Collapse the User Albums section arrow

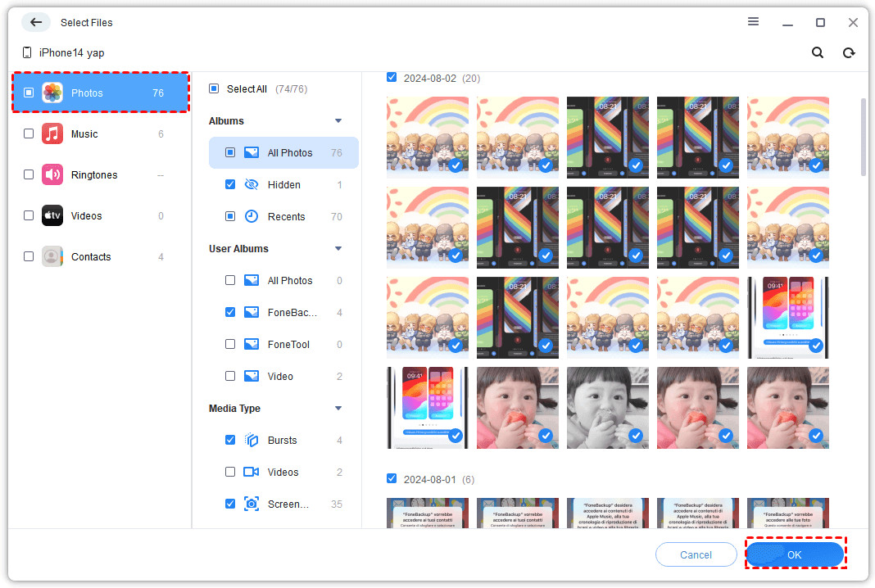click(x=338, y=249)
